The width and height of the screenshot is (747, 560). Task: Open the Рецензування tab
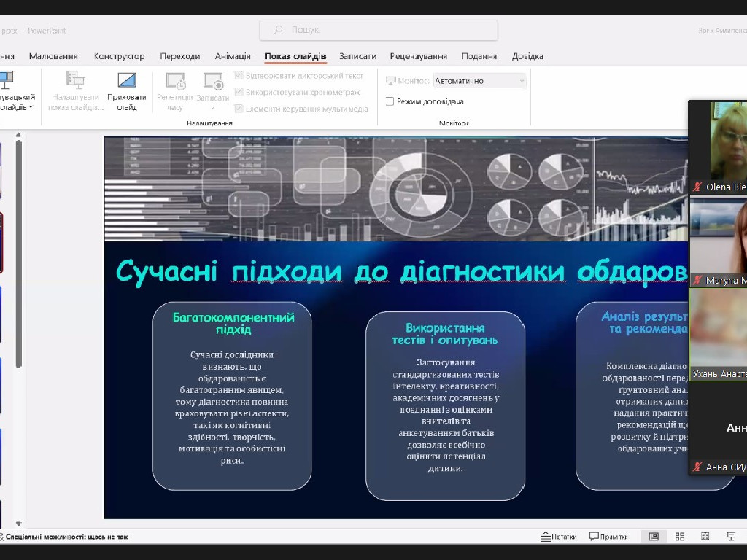pyautogui.click(x=418, y=56)
